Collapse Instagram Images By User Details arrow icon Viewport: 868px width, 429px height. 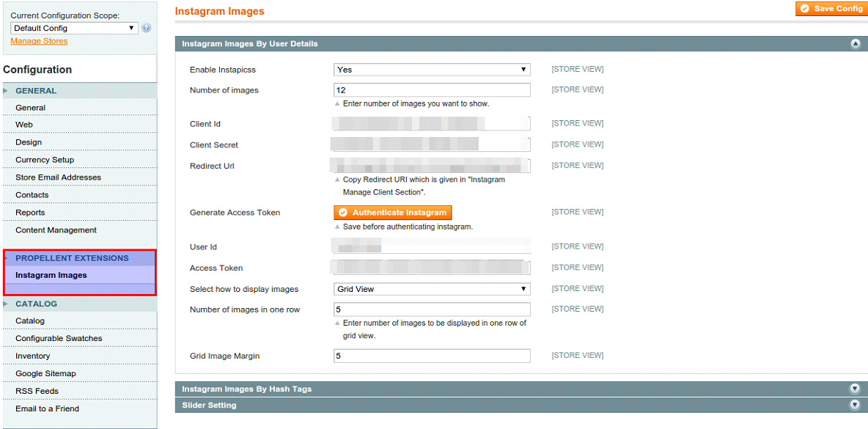pos(856,44)
